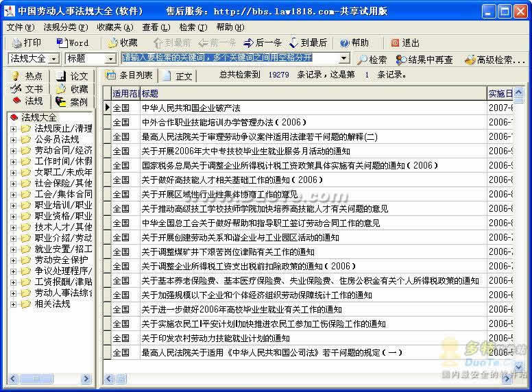Open the 法规大全 scope dropdown

(53, 59)
